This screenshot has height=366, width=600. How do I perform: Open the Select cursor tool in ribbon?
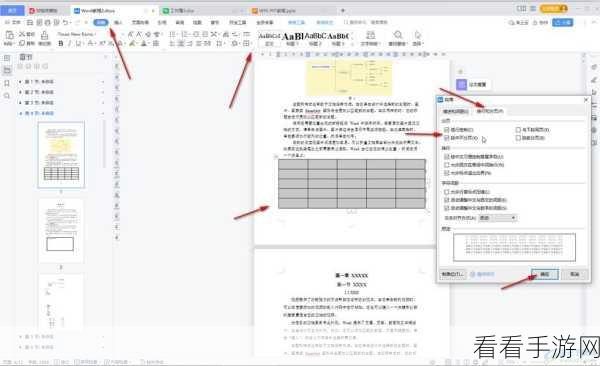[418, 35]
